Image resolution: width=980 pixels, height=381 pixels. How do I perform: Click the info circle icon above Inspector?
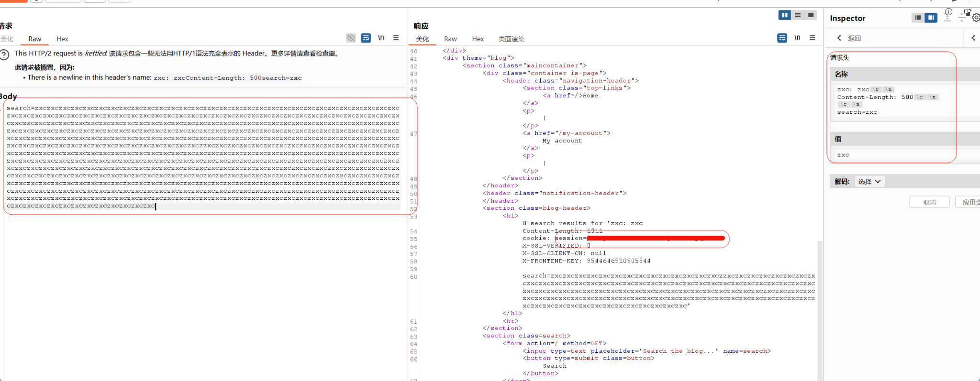tap(948, 11)
